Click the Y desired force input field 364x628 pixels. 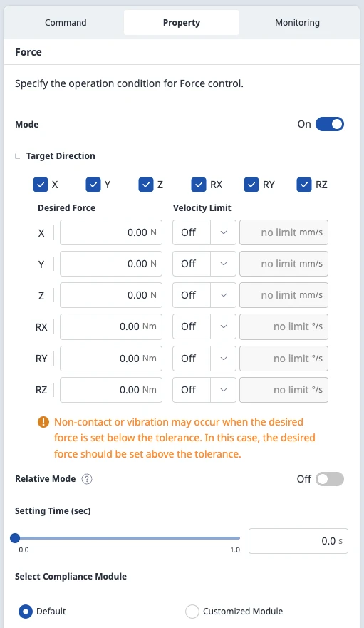click(x=111, y=264)
